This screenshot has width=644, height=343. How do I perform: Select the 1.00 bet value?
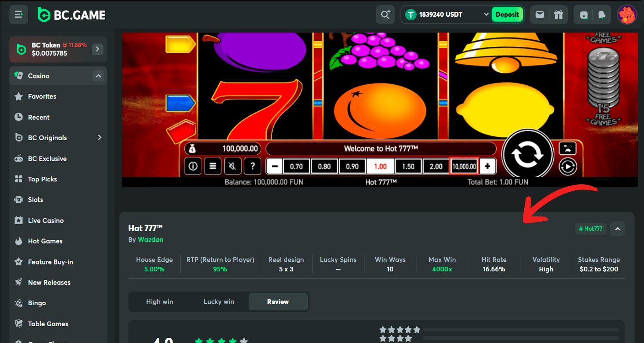coord(380,166)
